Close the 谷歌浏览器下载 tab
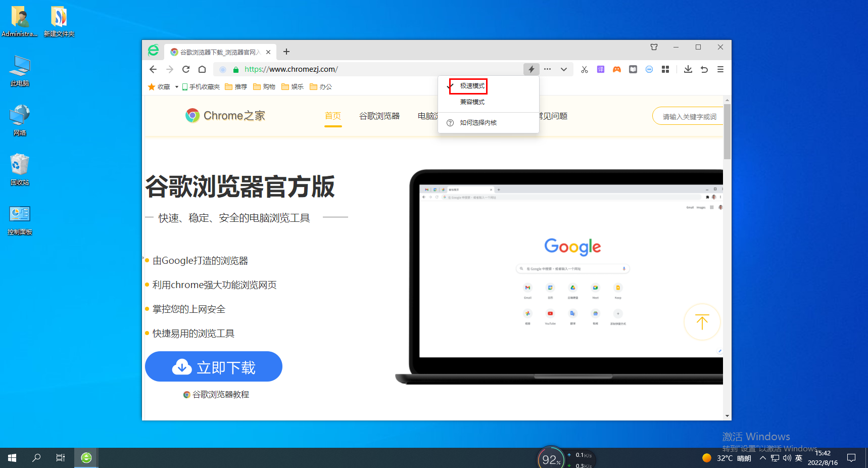This screenshot has width=868, height=468. click(x=268, y=52)
